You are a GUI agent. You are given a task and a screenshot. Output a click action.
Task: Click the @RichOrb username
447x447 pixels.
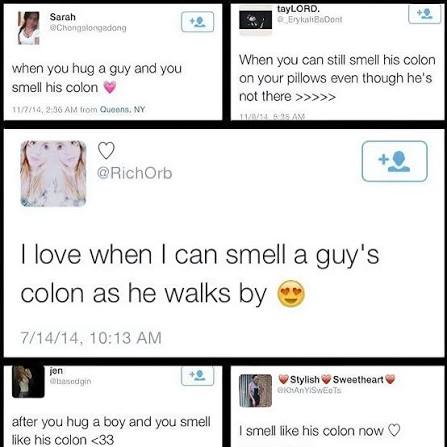click(x=134, y=173)
